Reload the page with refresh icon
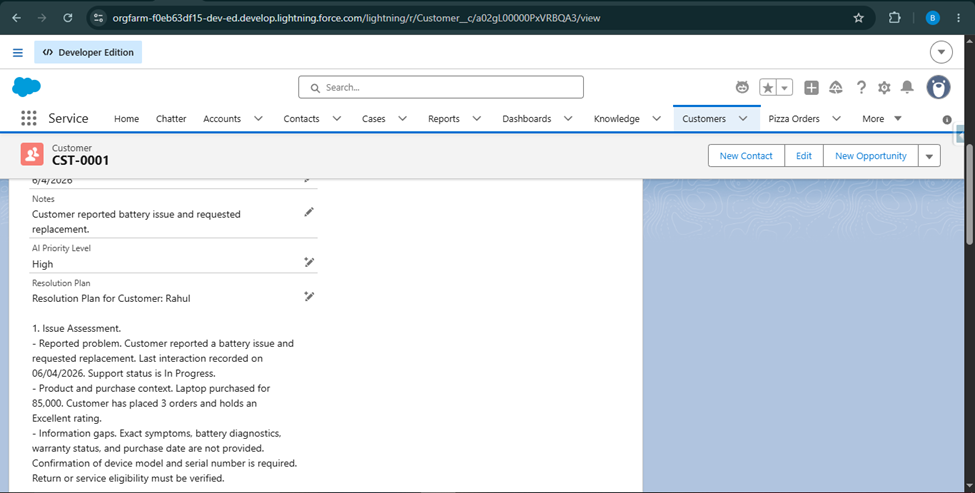 coord(68,18)
